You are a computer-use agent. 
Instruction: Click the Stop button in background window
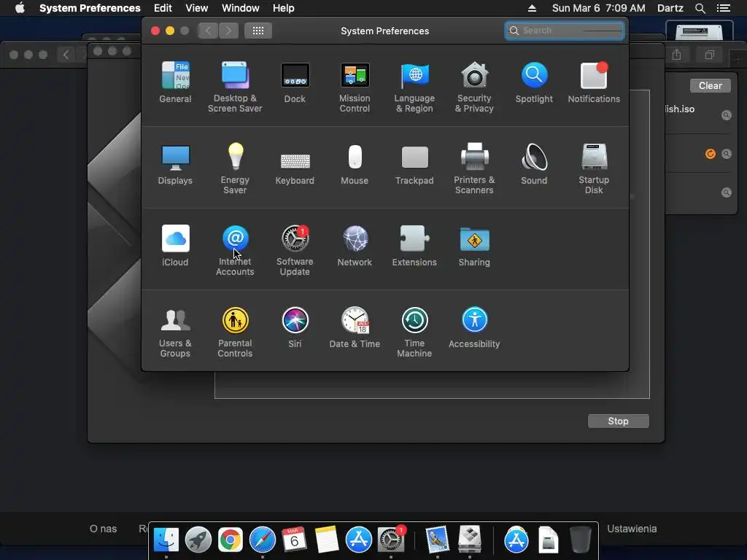618,421
